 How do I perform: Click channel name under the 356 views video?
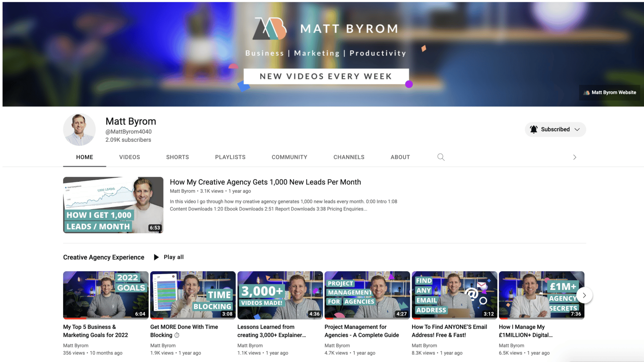coord(76,345)
